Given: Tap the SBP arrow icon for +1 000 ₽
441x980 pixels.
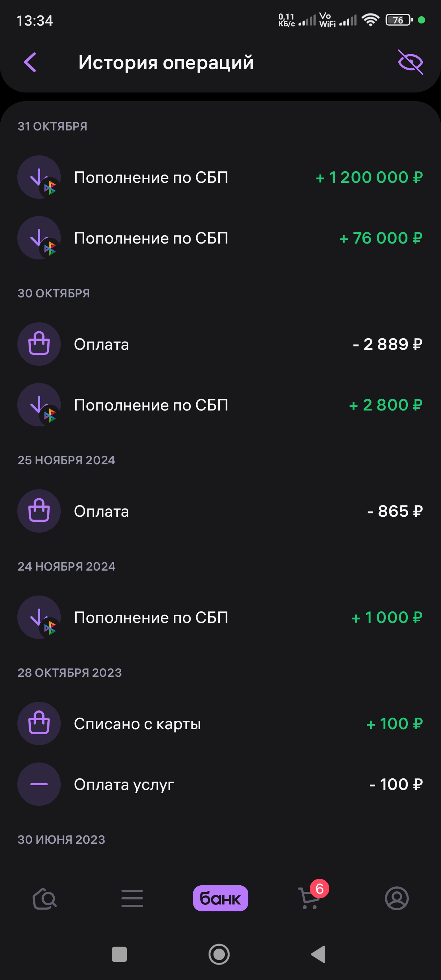Looking at the screenshot, I should (39, 617).
